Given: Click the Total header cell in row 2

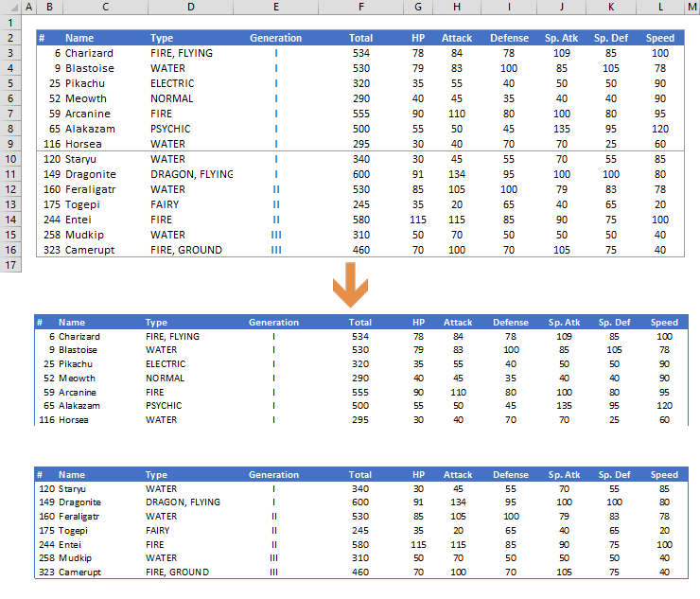Looking at the screenshot, I should point(360,38).
